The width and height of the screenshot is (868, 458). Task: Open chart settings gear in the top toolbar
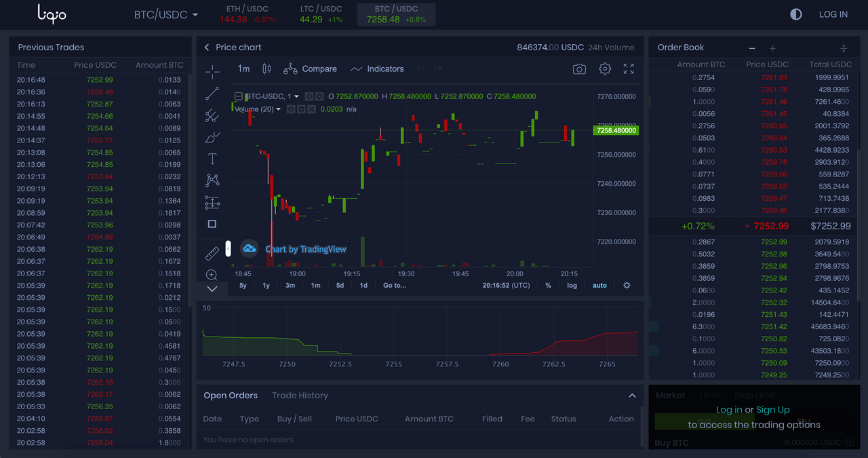coord(605,69)
